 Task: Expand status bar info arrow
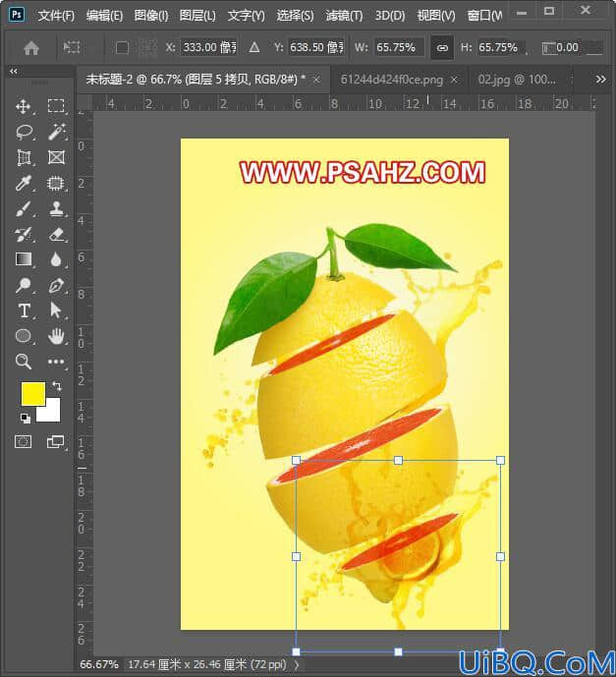(297, 664)
